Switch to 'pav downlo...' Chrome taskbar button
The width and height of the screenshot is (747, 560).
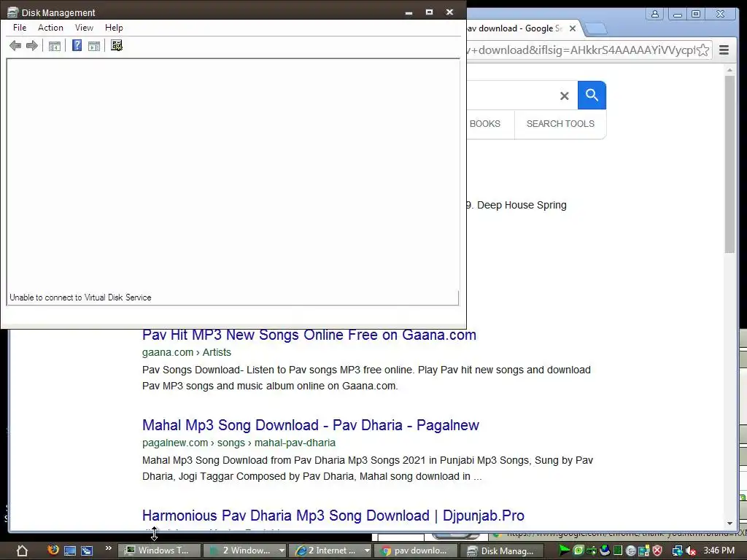417,551
